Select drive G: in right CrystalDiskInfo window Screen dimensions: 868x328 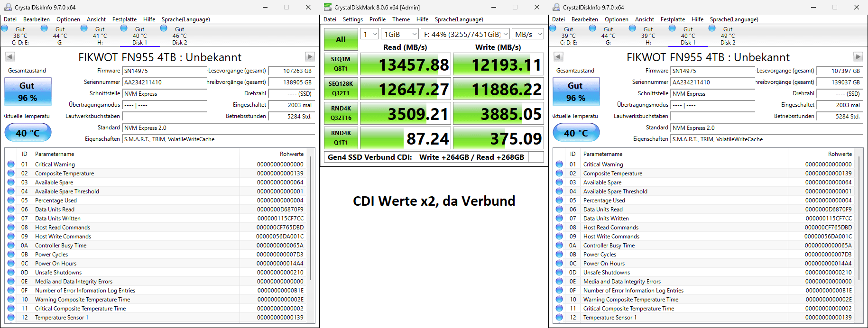tap(608, 36)
